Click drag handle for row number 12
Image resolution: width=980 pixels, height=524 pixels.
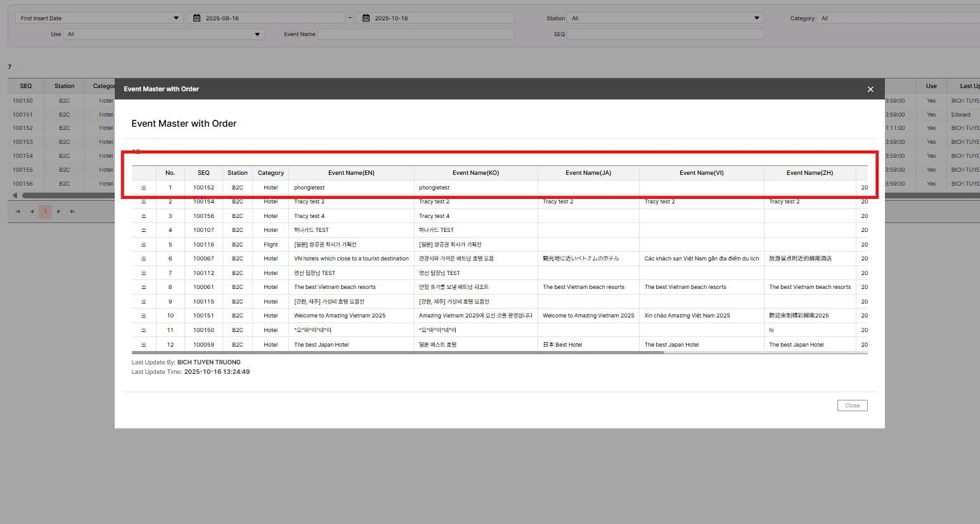143,345
